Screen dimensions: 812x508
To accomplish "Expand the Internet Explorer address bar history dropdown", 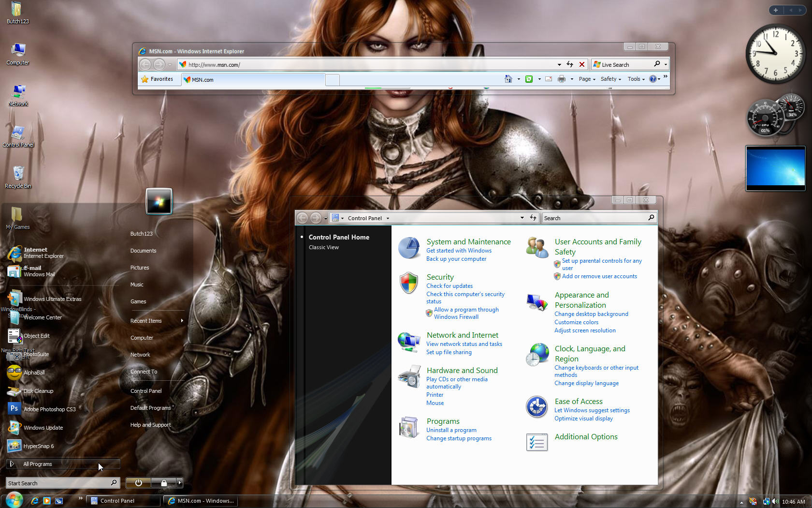I will click(x=559, y=64).
